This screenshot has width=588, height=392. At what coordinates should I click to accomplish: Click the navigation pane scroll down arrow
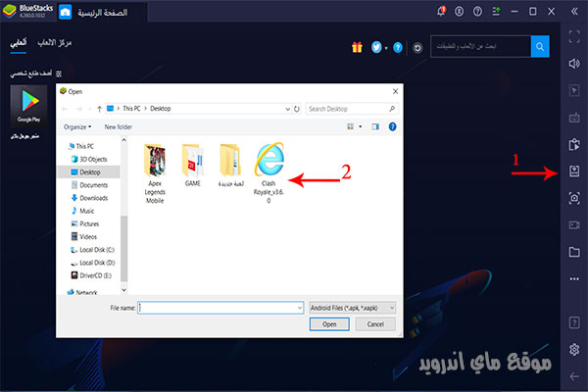tap(123, 290)
